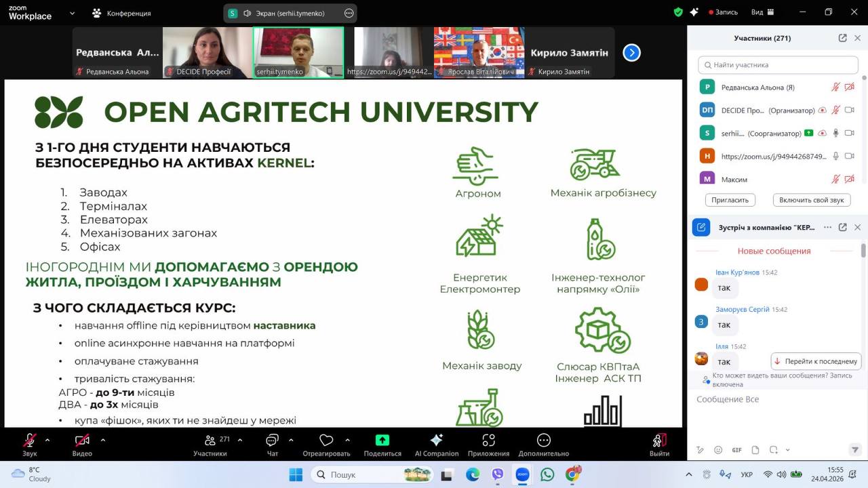Open the GIF picker in chat
The height and width of the screenshot is (488, 868).
(x=736, y=450)
